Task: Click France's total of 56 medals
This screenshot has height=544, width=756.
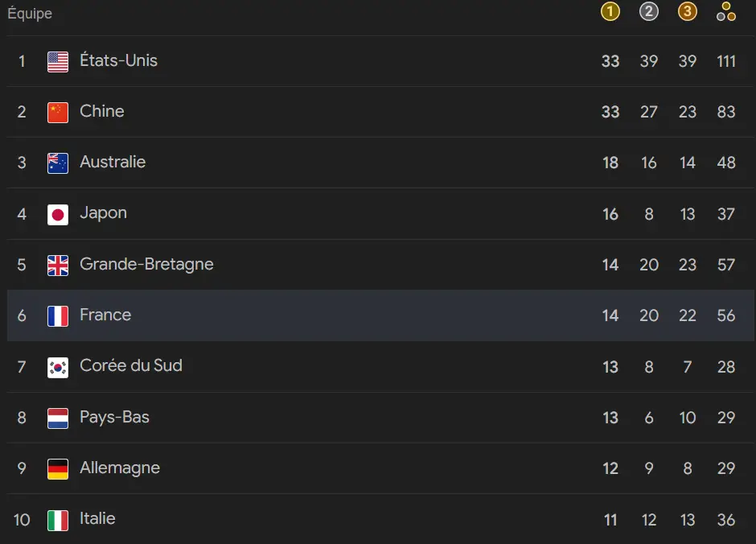Action: tap(726, 315)
